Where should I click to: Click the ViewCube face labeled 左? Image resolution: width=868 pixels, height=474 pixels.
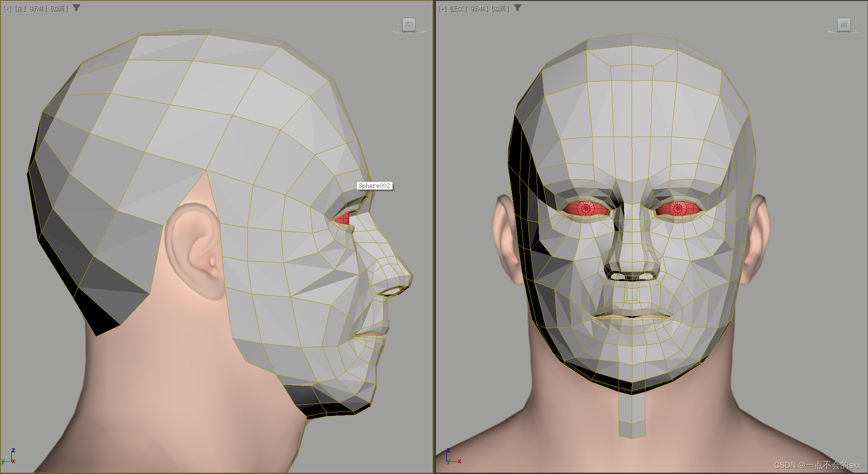[x=409, y=25]
